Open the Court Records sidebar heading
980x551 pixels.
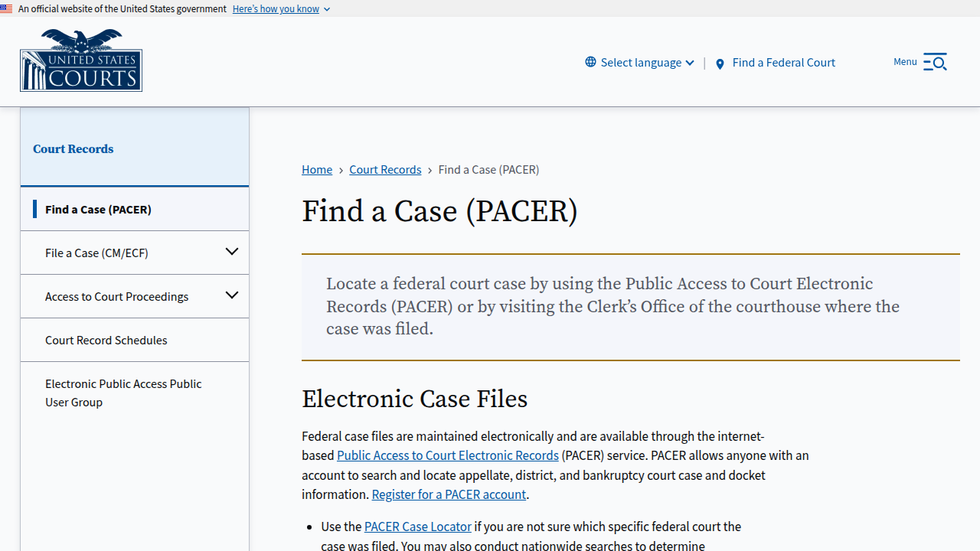click(x=73, y=149)
